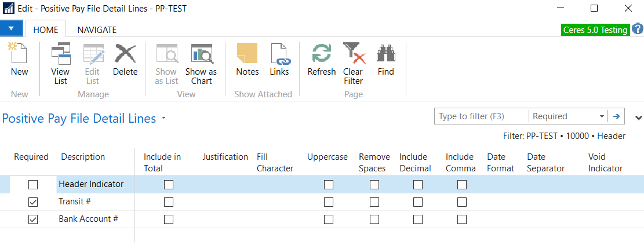Open the Required filter field dropdown

(601, 116)
